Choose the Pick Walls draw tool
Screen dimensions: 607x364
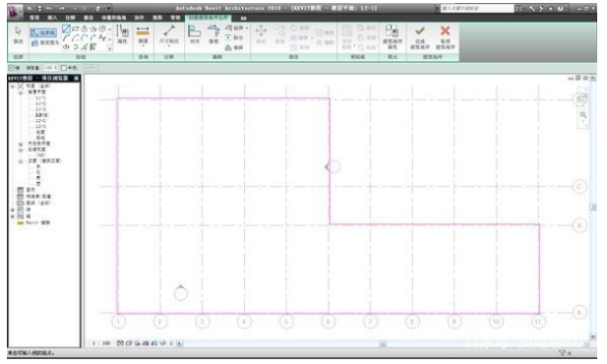(92, 47)
